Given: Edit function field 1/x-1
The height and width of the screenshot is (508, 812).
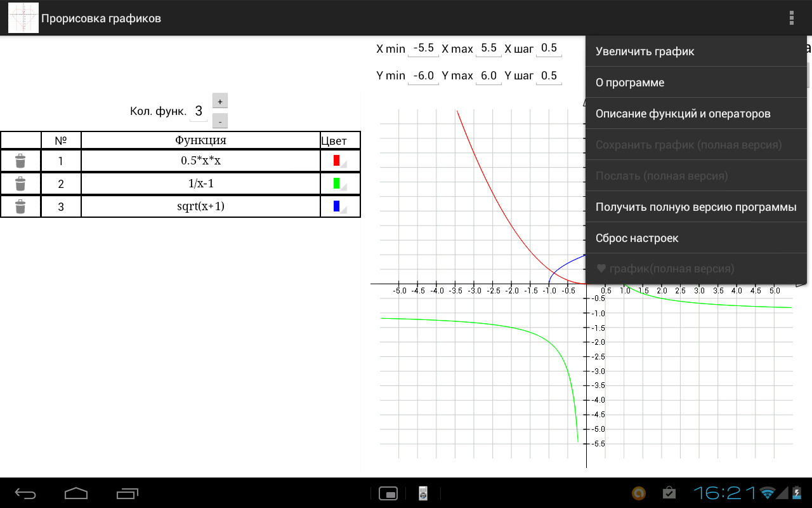Looking at the screenshot, I should pos(200,184).
